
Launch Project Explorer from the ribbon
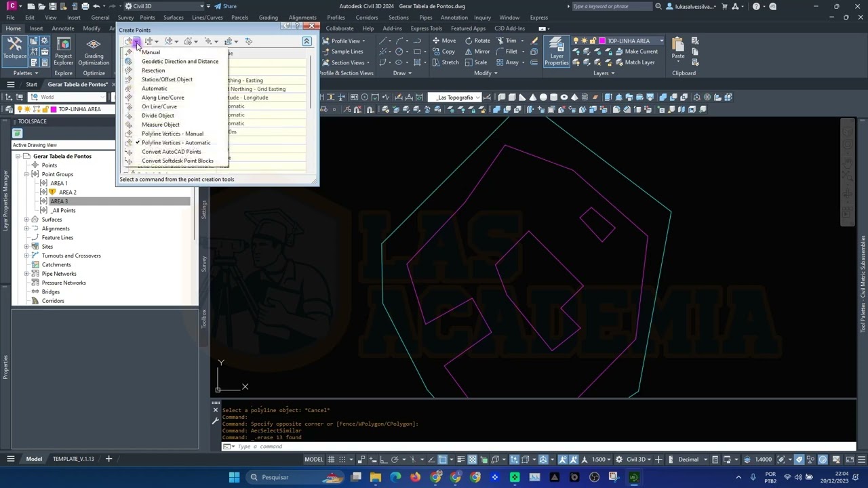(63, 52)
